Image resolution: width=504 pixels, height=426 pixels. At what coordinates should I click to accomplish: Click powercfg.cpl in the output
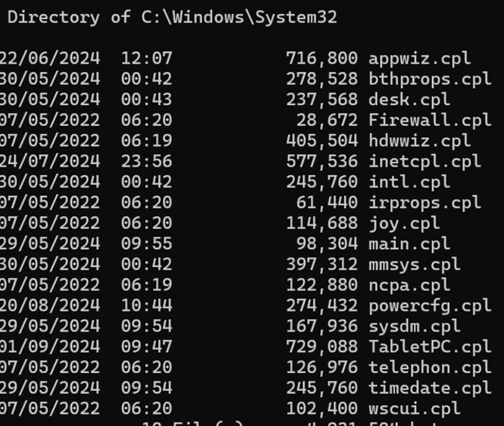point(430,306)
